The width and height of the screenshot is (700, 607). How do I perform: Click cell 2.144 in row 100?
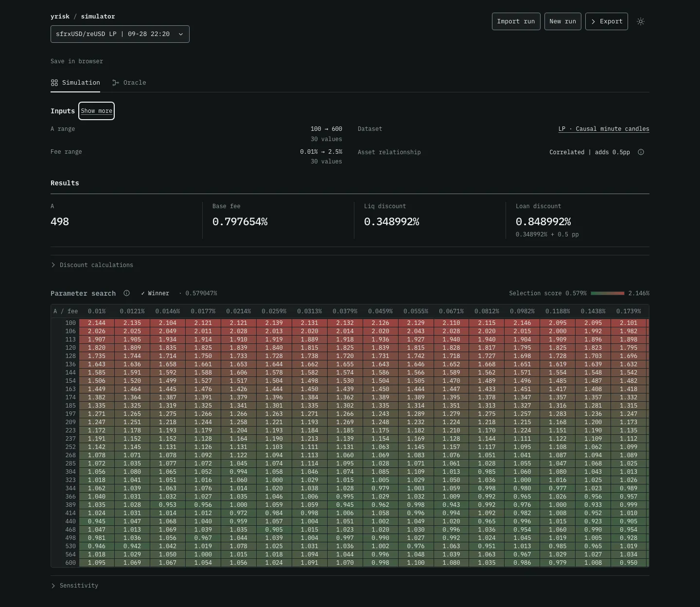(97, 323)
